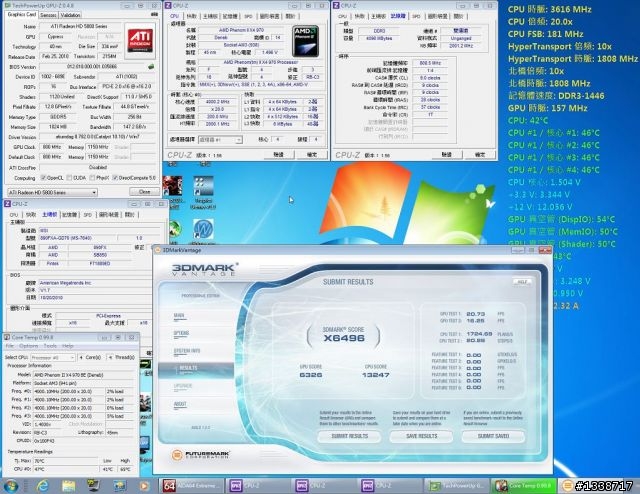Viewport: 640px width, 494px height.
Task: Open SYSTEM INFO section in 3DMark Vantage
Action: tap(187, 351)
